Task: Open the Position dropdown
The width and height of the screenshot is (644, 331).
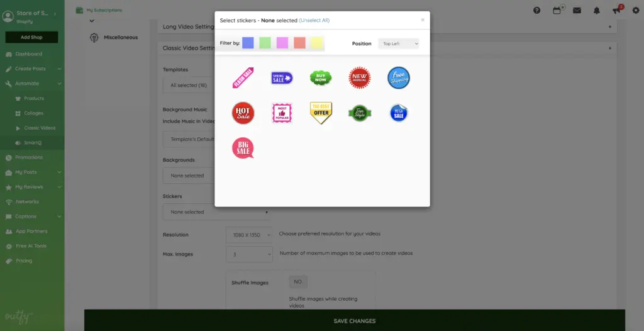Action: (x=399, y=43)
